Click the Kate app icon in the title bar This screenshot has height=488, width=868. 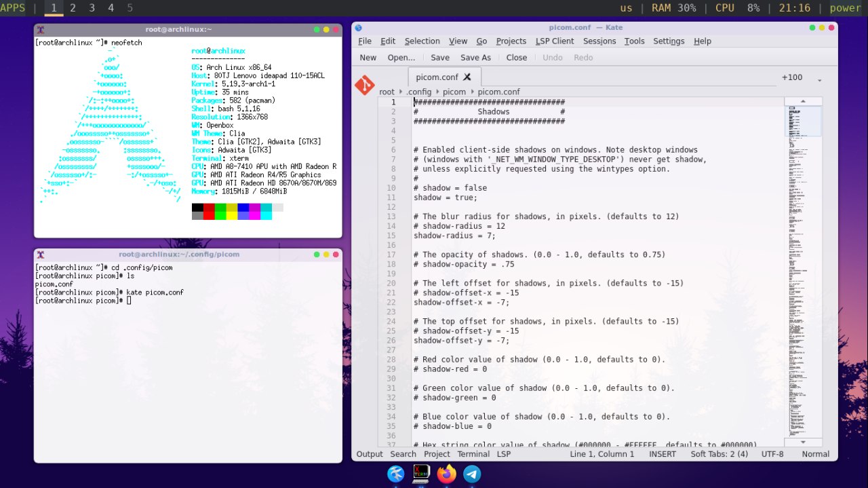tap(359, 28)
